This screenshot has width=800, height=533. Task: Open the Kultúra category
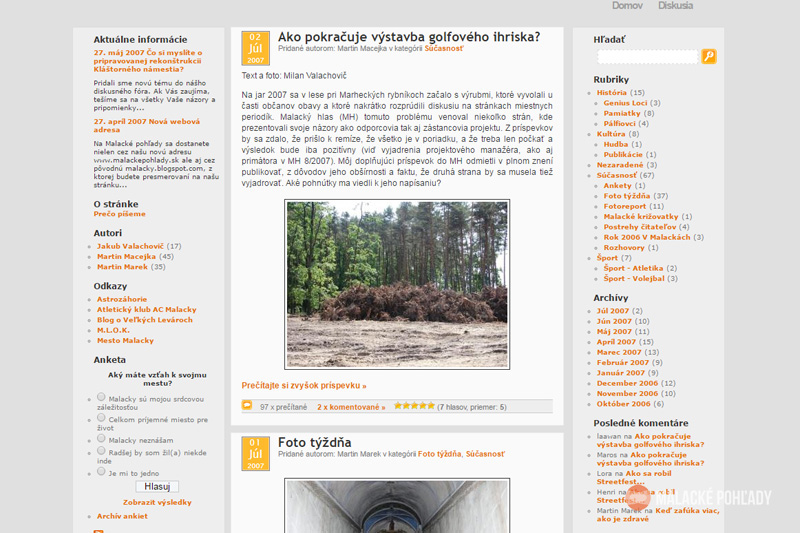tap(611, 134)
